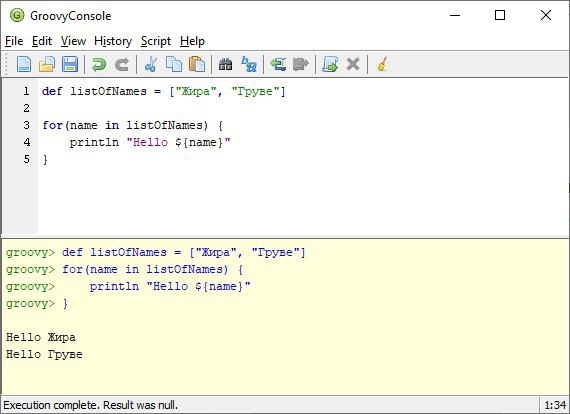Image resolution: width=570 pixels, height=414 pixels.
Task: Interrupt execution with the gray X icon
Action: (353, 65)
